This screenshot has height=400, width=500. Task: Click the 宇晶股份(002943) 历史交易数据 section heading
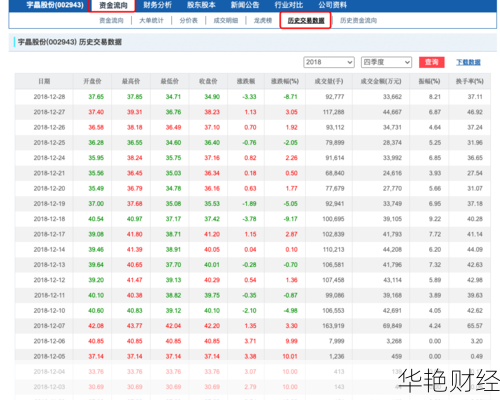click(70, 42)
